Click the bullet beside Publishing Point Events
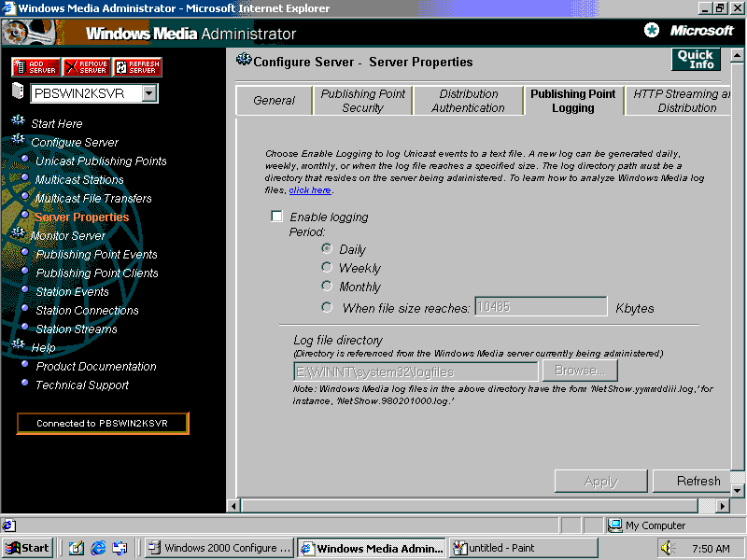 coord(25,252)
